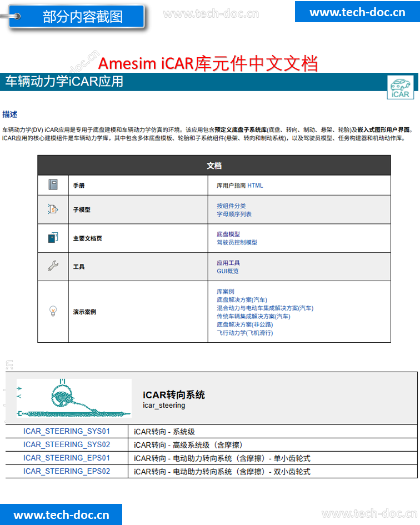The height and width of the screenshot is (525, 420).
Task: Click the 描述 section heading
Action: pos(9,114)
